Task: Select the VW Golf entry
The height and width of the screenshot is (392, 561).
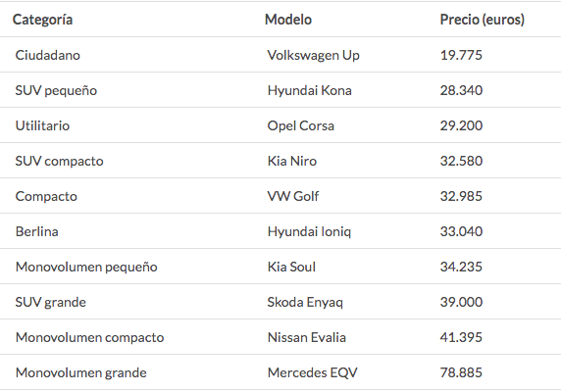Action: [293, 196]
